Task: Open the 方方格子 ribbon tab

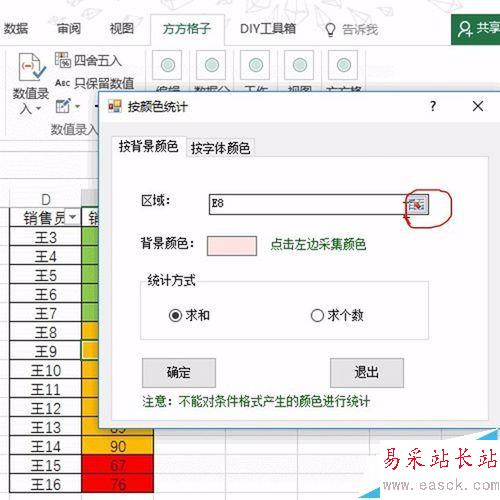Action: tap(187, 29)
